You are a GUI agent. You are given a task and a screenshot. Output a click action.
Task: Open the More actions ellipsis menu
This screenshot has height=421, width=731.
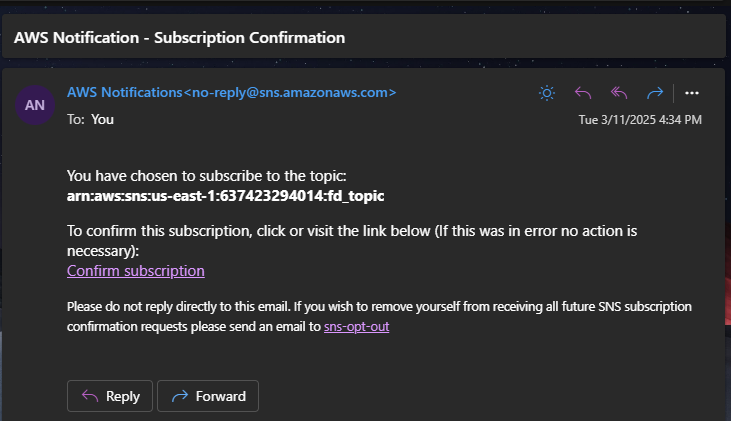pyautogui.click(x=692, y=93)
